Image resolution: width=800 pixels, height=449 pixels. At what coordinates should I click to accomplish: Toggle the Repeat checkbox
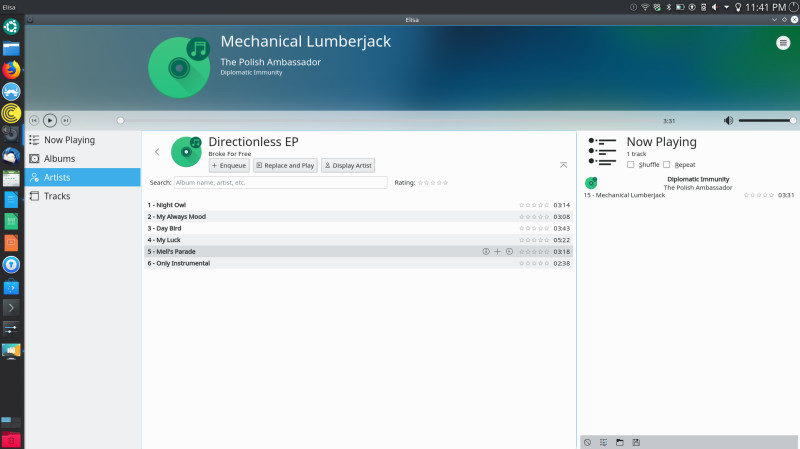tap(666, 165)
